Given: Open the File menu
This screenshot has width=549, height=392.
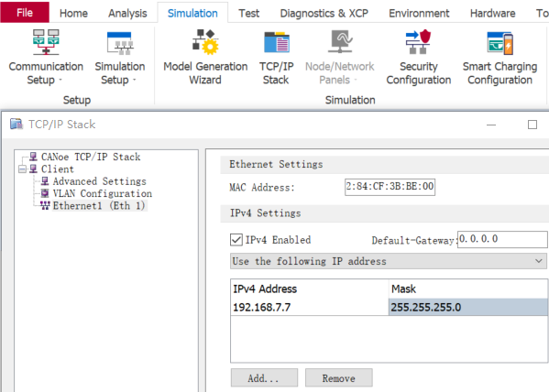Looking at the screenshot, I should [25, 12].
